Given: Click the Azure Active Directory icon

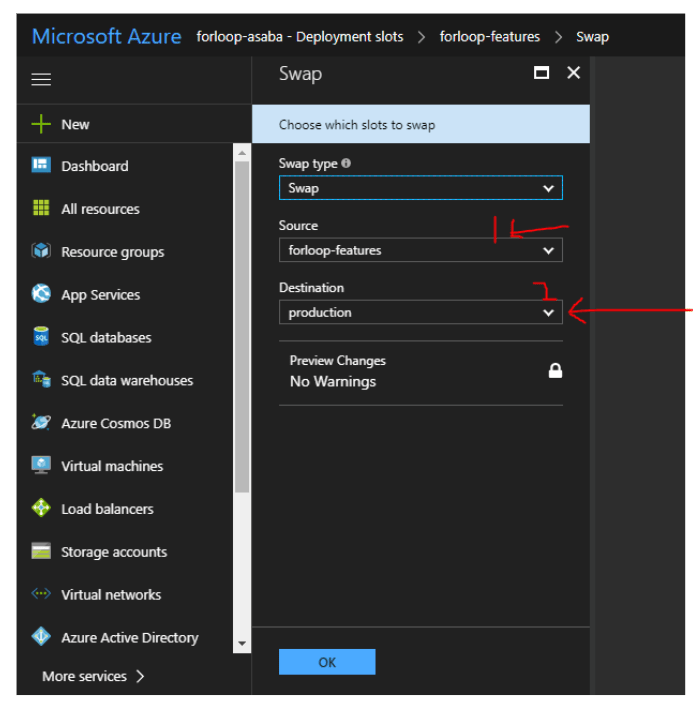Looking at the screenshot, I should 41,636.
